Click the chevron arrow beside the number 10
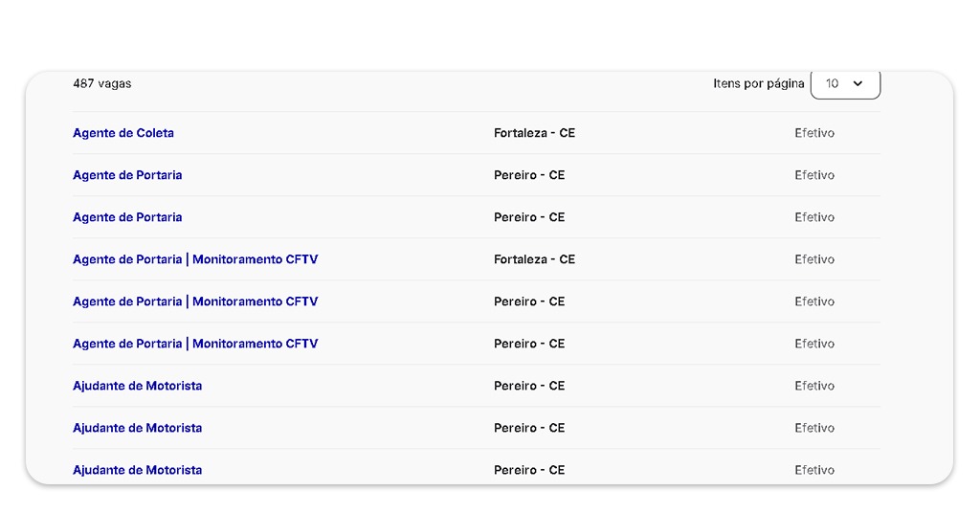Image resolution: width=980 pixels, height=513 pixels. (857, 84)
